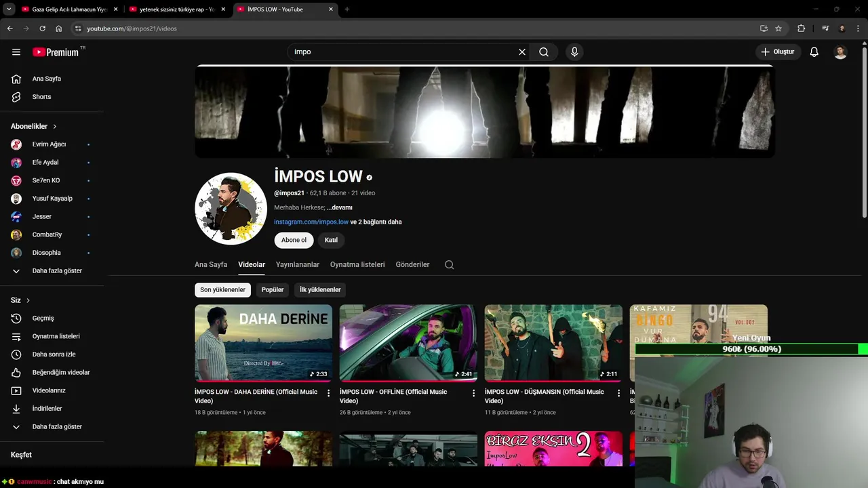Open browser extensions puzzle icon

[802, 28]
